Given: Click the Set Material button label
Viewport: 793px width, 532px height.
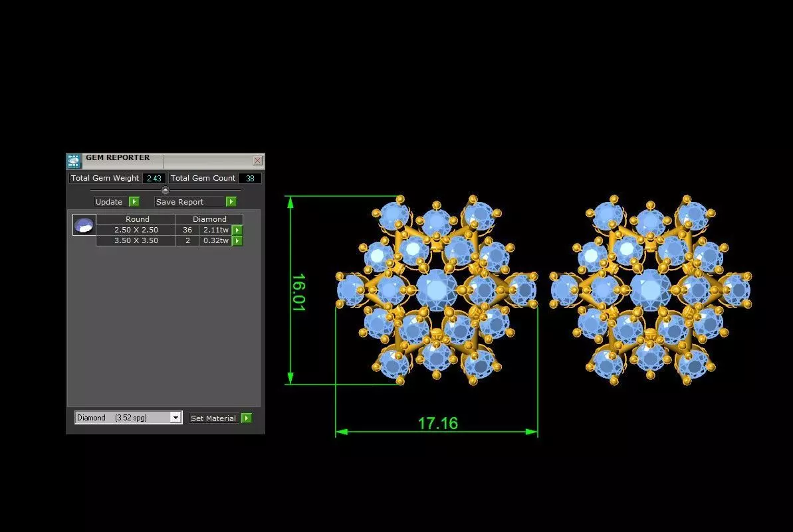Looking at the screenshot, I should coord(213,418).
